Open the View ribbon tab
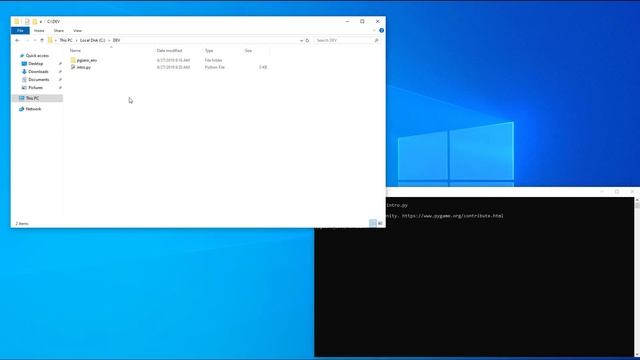The image size is (640, 360). point(77,31)
